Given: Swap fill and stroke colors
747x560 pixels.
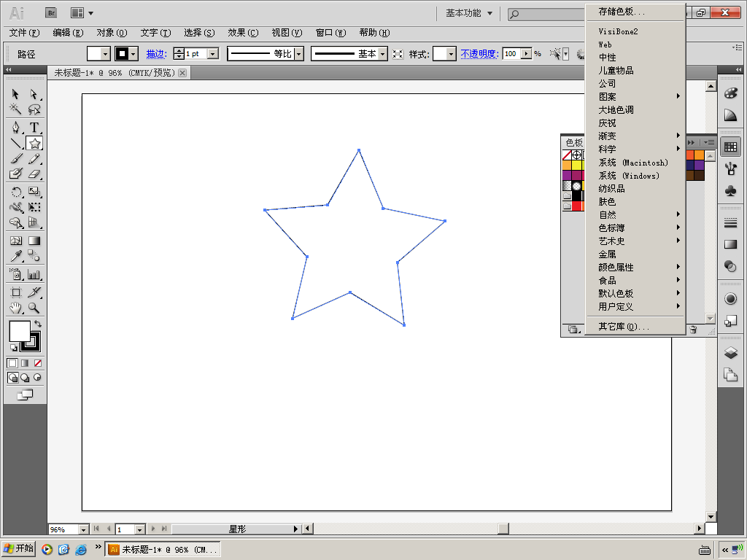Looking at the screenshot, I should click(x=38, y=324).
